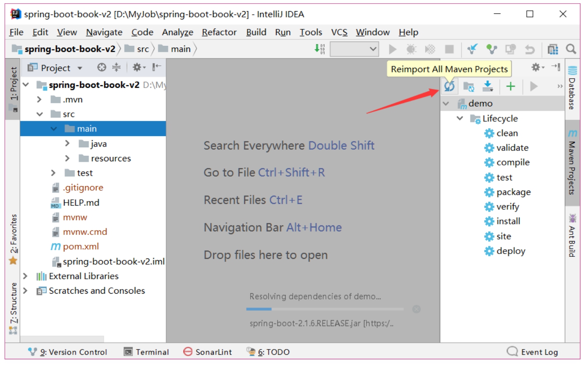Select the Maven deploy lifecycle goal

(x=505, y=251)
